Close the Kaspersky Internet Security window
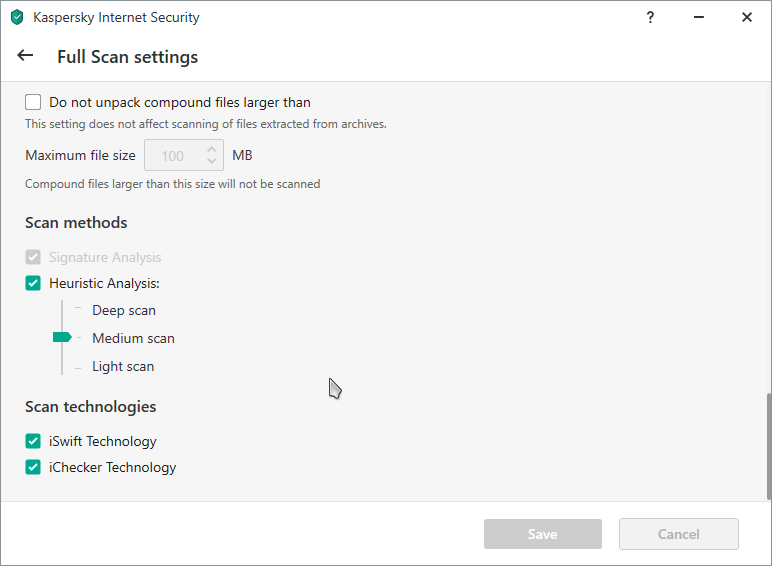The width and height of the screenshot is (772, 566). point(746,17)
